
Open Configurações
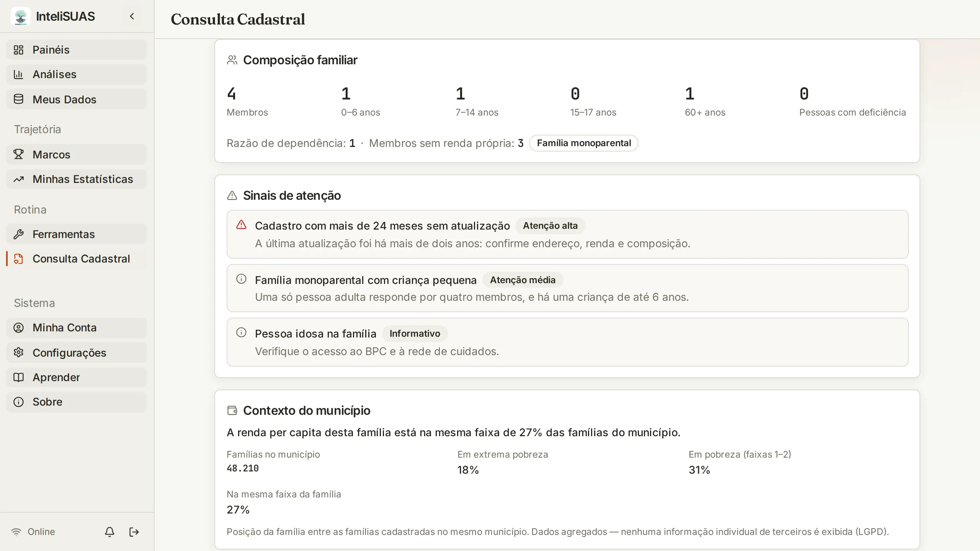point(77,352)
